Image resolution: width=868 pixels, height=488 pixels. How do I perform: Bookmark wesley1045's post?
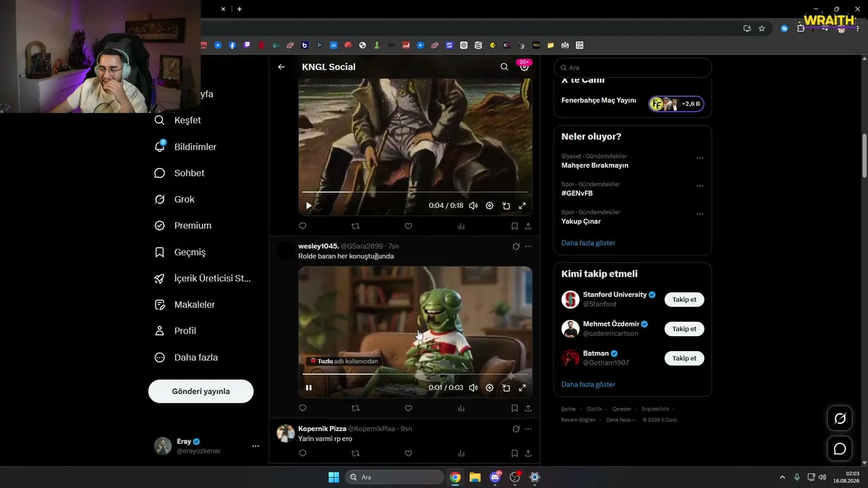pos(514,408)
